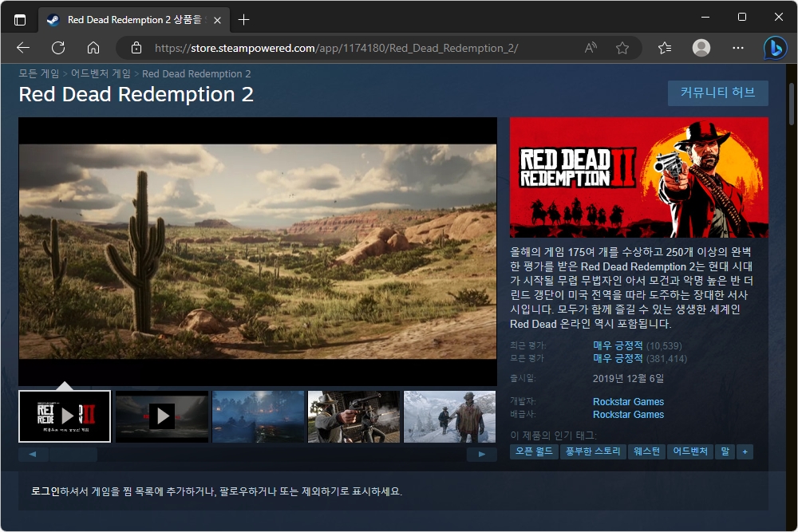Select the night lake screenshot thumbnail

click(x=258, y=416)
